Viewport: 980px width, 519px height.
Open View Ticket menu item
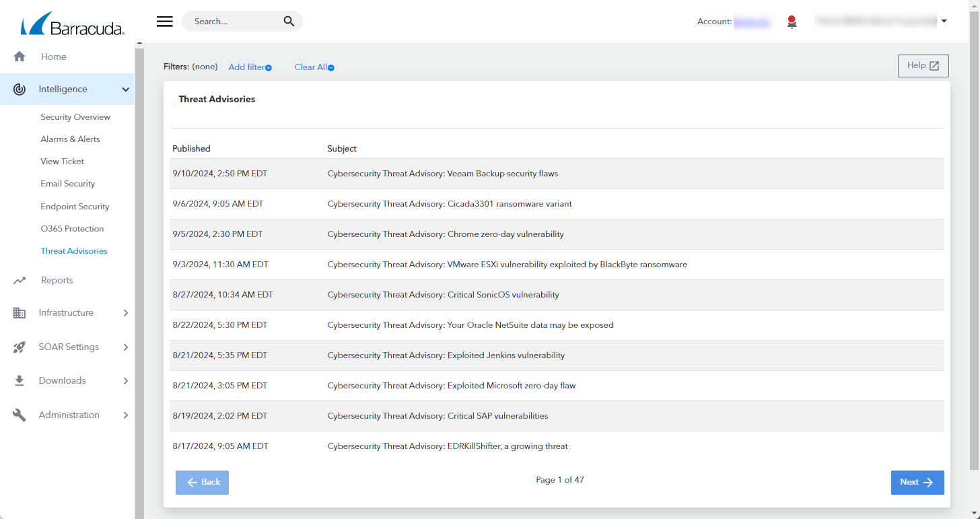tap(63, 162)
